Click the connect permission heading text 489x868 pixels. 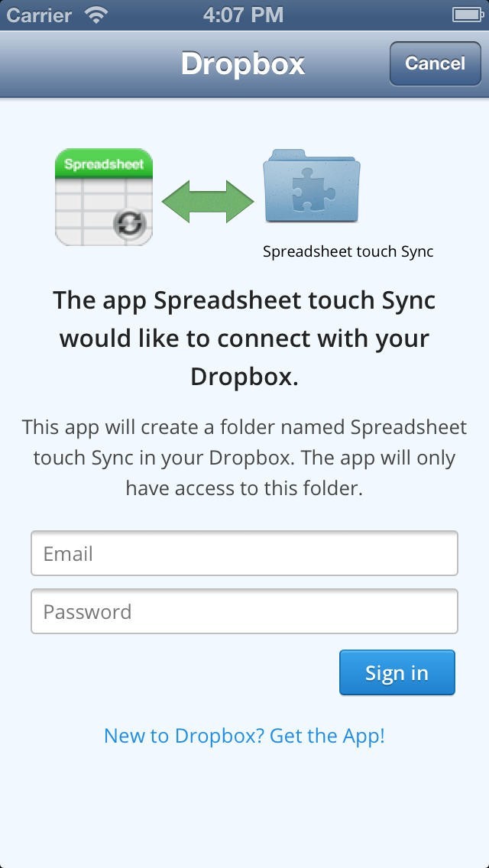pos(243,337)
